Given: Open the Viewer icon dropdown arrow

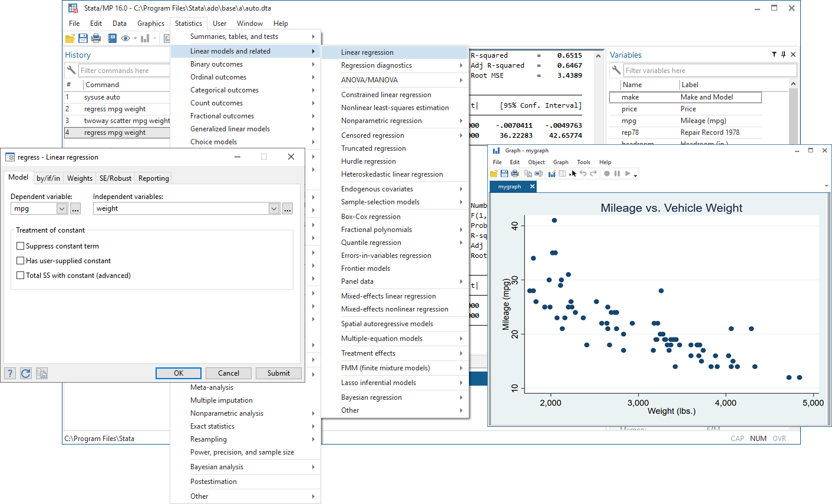Looking at the screenshot, I should (135, 38).
